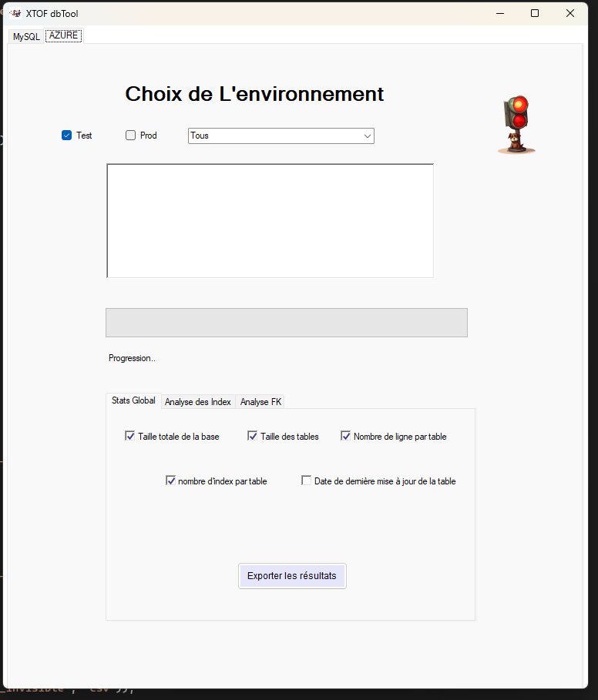Enable Date de dernière mise à jour checkbox
Image resolution: width=598 pixels, height=700 pixels.
point(307,481)
